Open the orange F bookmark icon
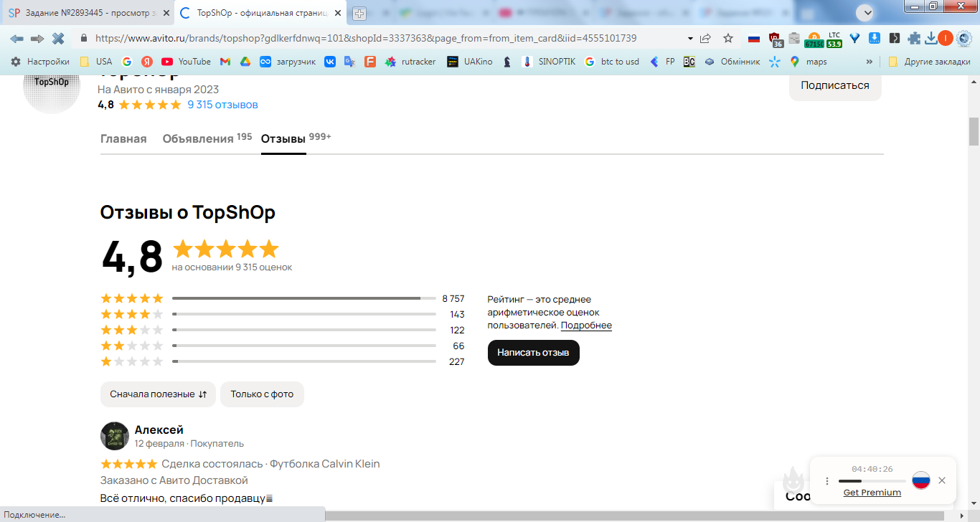The image size is (980, 522). [x=370, y=62]
